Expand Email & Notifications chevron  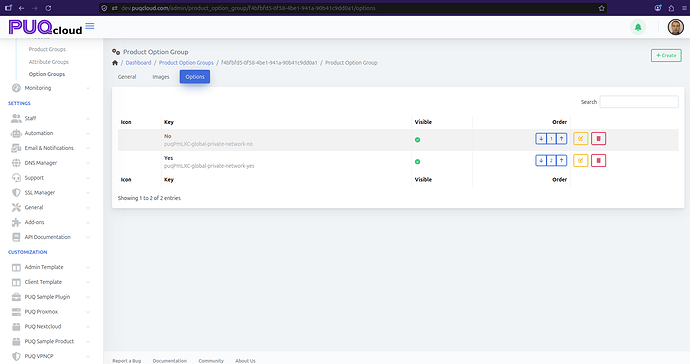[x=88, y=148]
